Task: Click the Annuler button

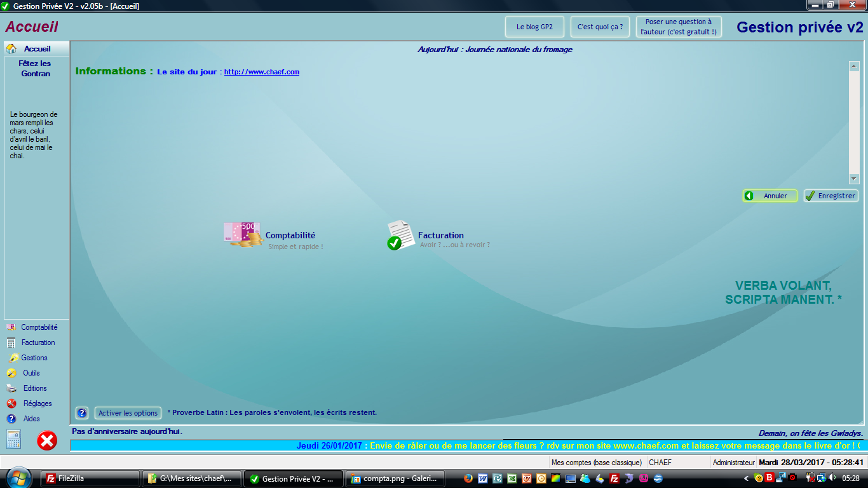Action: click(770, 196)
